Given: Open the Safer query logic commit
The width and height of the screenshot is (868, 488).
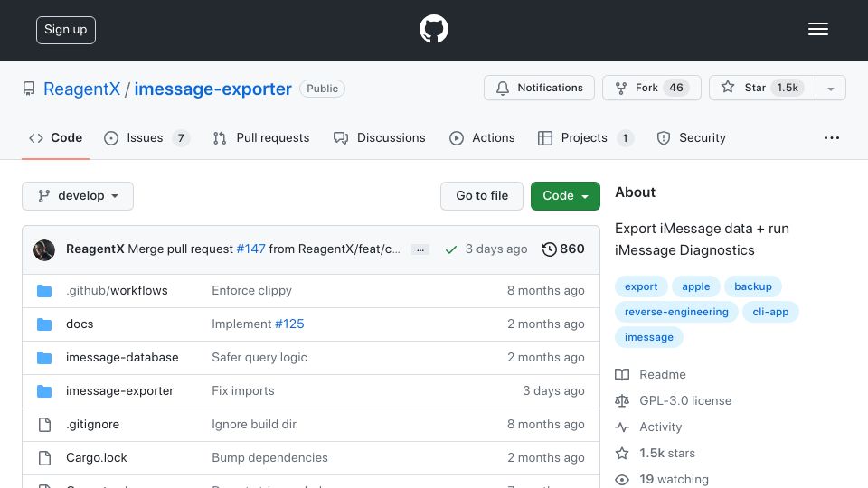Looking at the screenshot, I should (x=259, y=358).
